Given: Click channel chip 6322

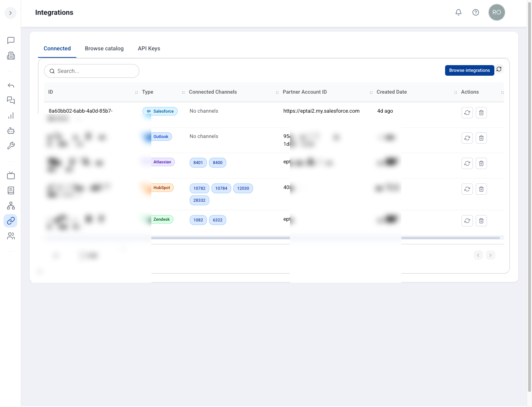Looking at the screenshot, I should coord(218,220).
